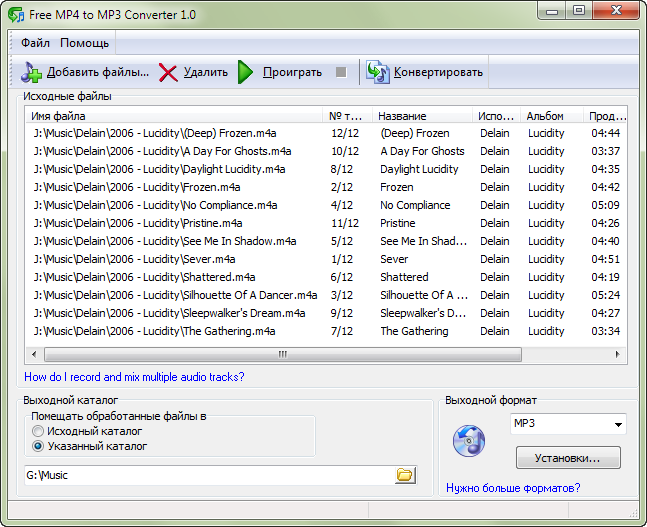Select the row 'A Day For Ghosts.m4a'
Image resolution: width=647 pixels, height=527 pixels.
tap(326, 151)
